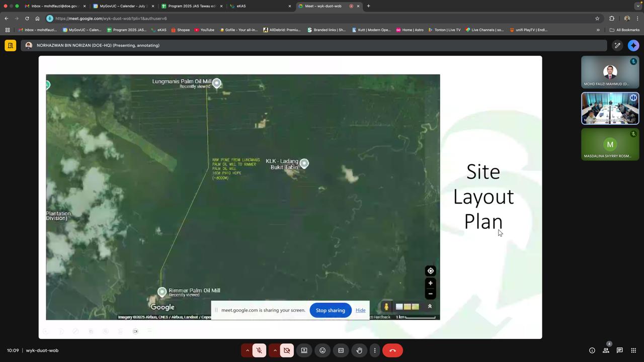Click Lungmanis Palm Oil Mill map pin
644x362 pixels.
[x=216, y=83]
